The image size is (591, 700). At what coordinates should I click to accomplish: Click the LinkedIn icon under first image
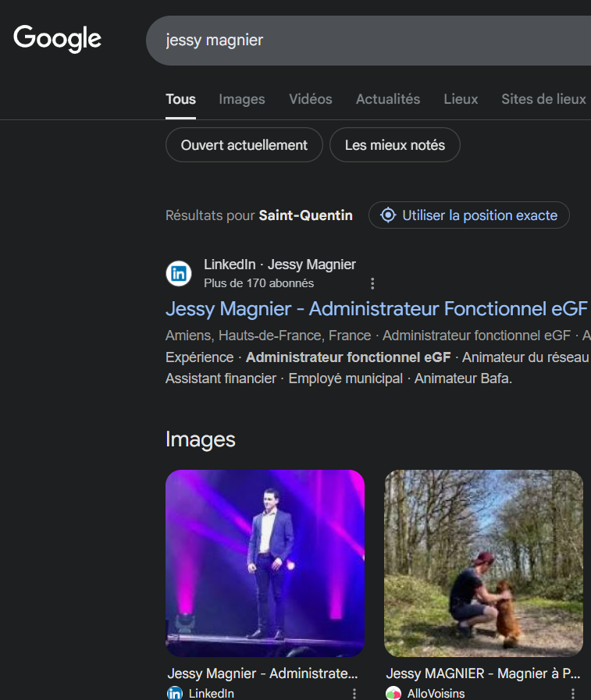point(175,693)
